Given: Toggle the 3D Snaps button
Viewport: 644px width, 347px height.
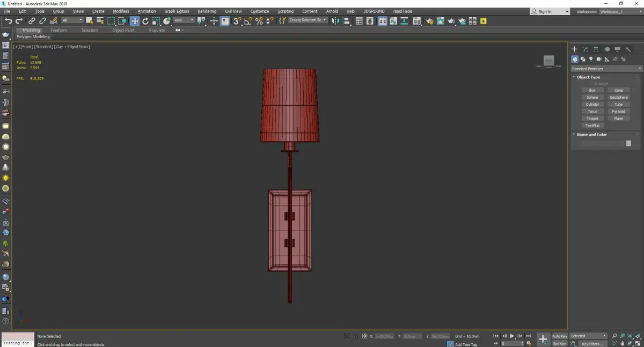Looking at the screenshot, I should [x=237, y=21].
